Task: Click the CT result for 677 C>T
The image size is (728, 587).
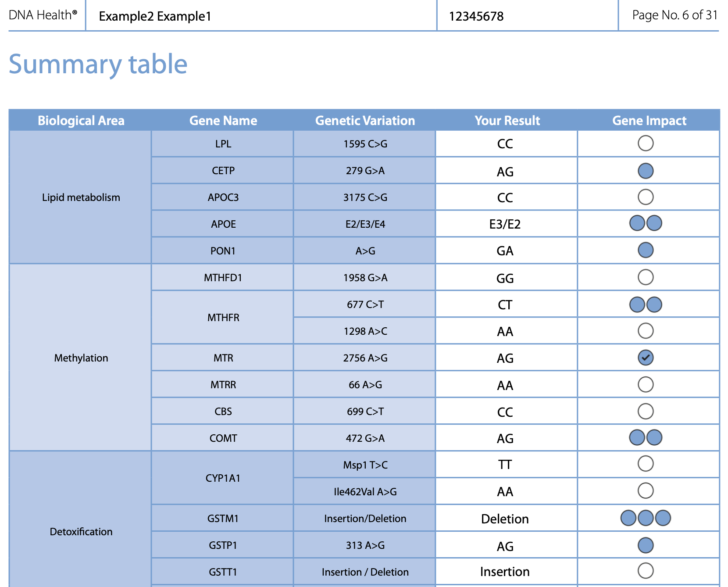Action: 507,304
